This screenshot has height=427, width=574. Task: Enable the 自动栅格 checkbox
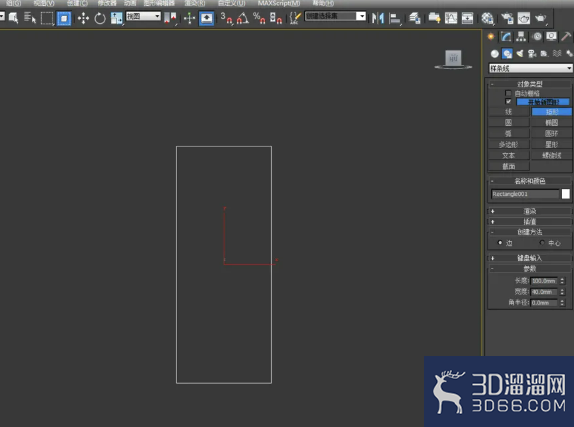pos(508,93)
